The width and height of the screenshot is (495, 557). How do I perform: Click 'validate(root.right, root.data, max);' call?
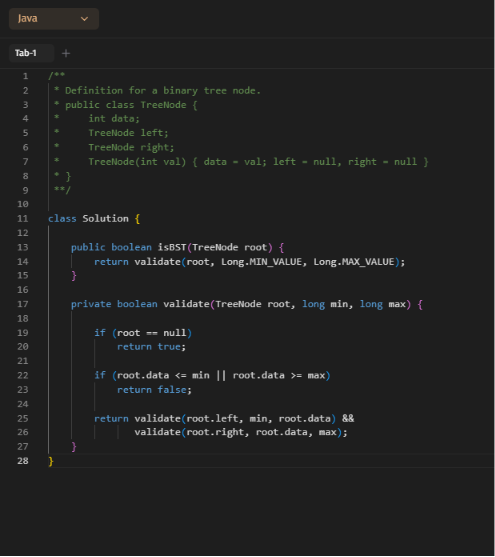(241, 432)
